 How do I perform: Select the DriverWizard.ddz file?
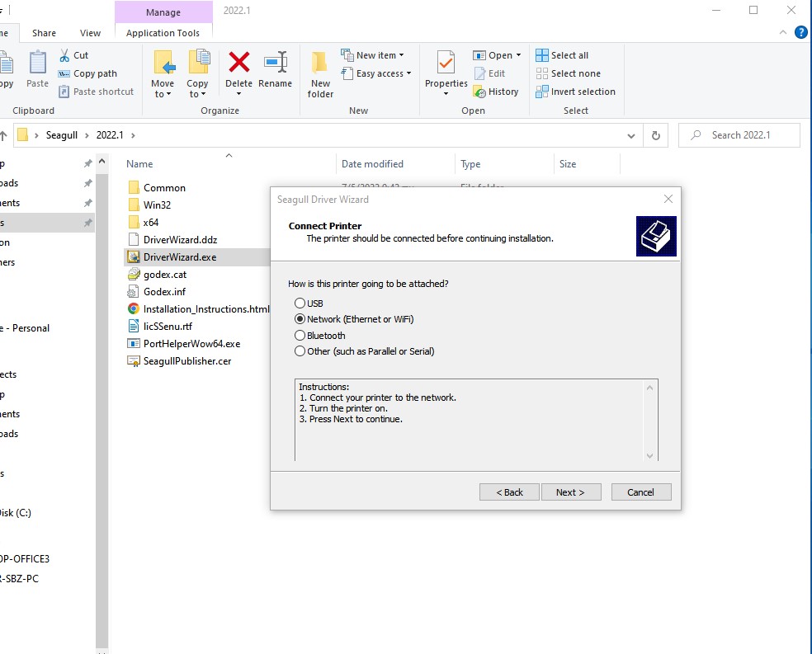click(x=172, y=239)
